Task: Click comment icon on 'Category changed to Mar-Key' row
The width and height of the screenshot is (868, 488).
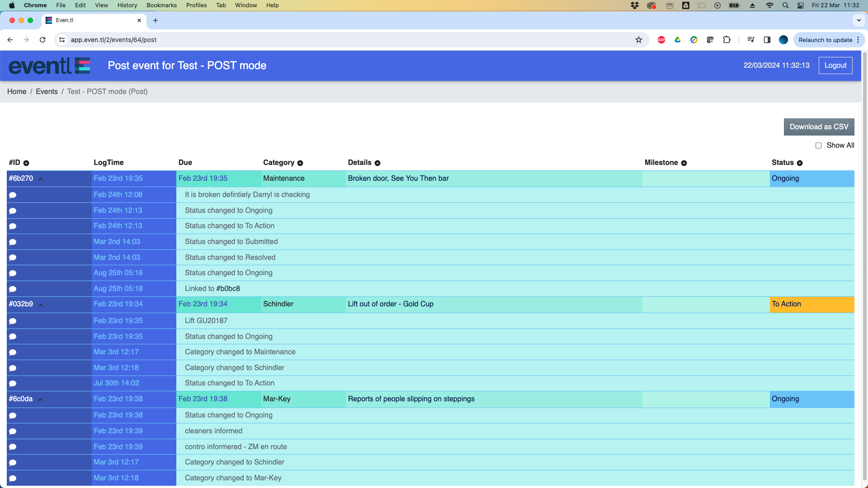Action: tap(13, 479)
